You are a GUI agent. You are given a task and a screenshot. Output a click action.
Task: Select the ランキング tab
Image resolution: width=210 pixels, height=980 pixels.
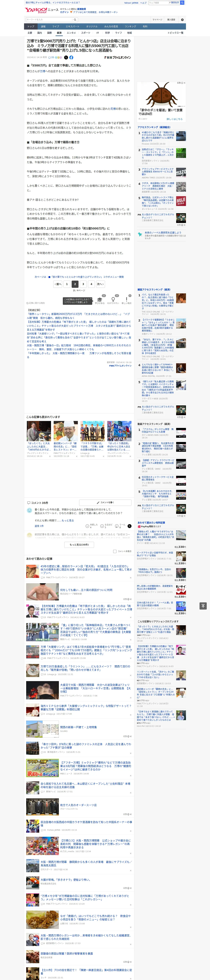tap(130, 27)
